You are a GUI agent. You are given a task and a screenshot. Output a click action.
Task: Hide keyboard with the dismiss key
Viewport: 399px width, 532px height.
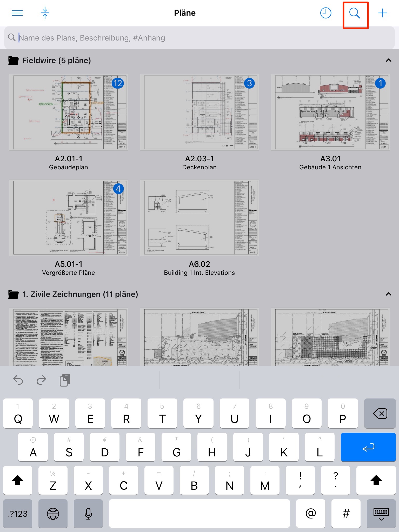click(381, 514)
